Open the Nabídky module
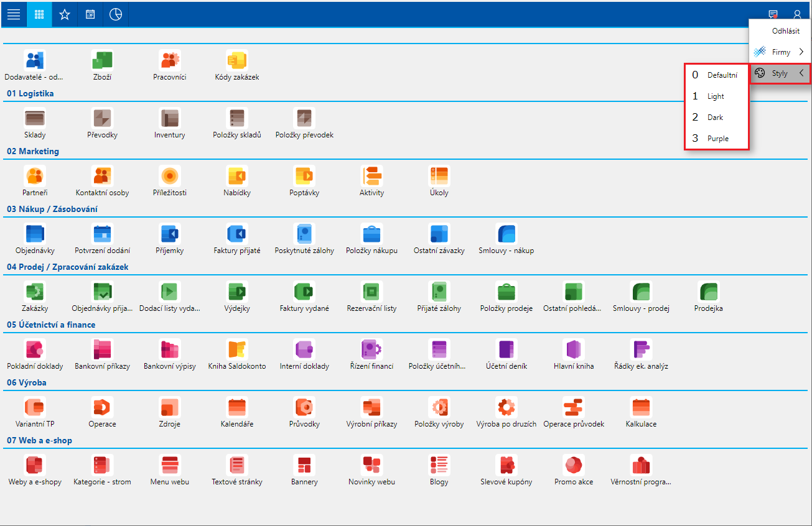This screenshot has height=526, width=812. click(237, 180)
